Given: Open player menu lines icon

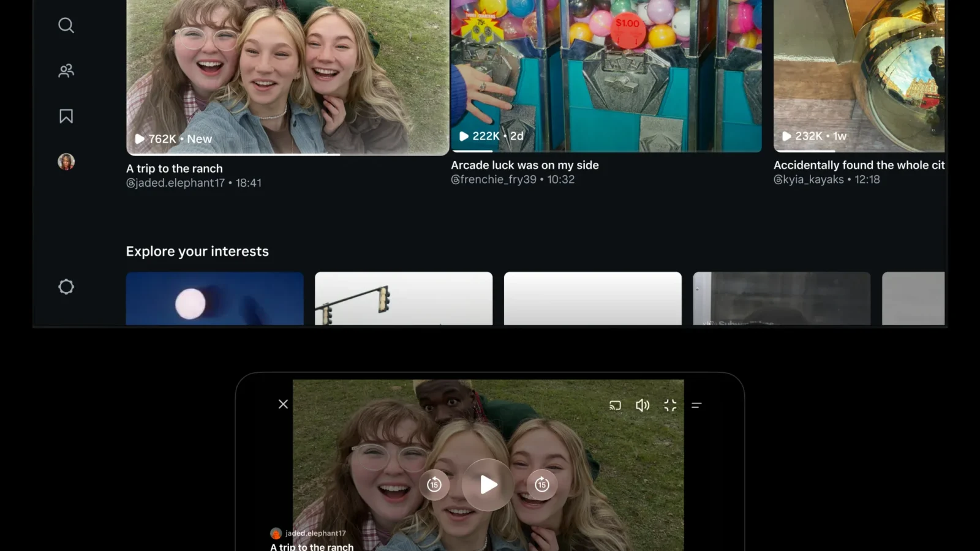Looking at the screenshot, I should click(x=696, y=405).
